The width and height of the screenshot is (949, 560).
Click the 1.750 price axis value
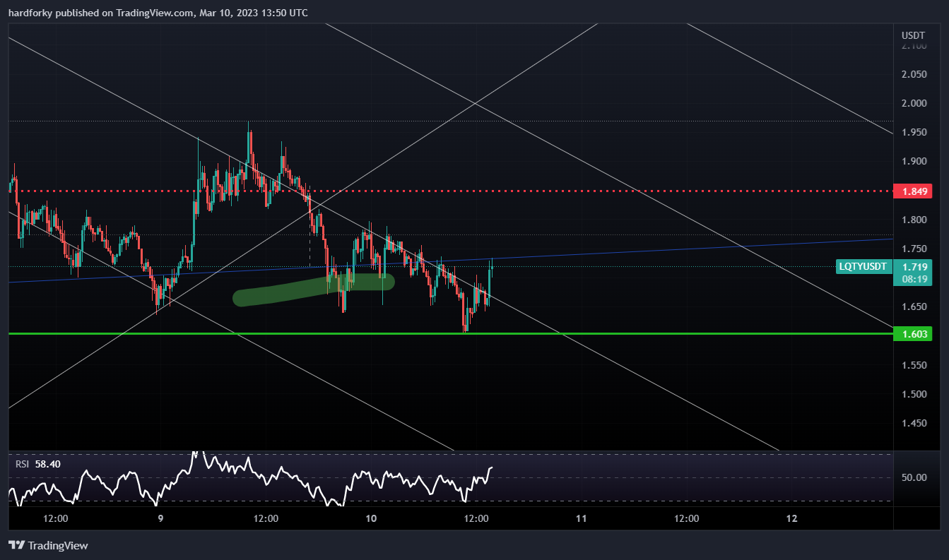coord(914,249)
